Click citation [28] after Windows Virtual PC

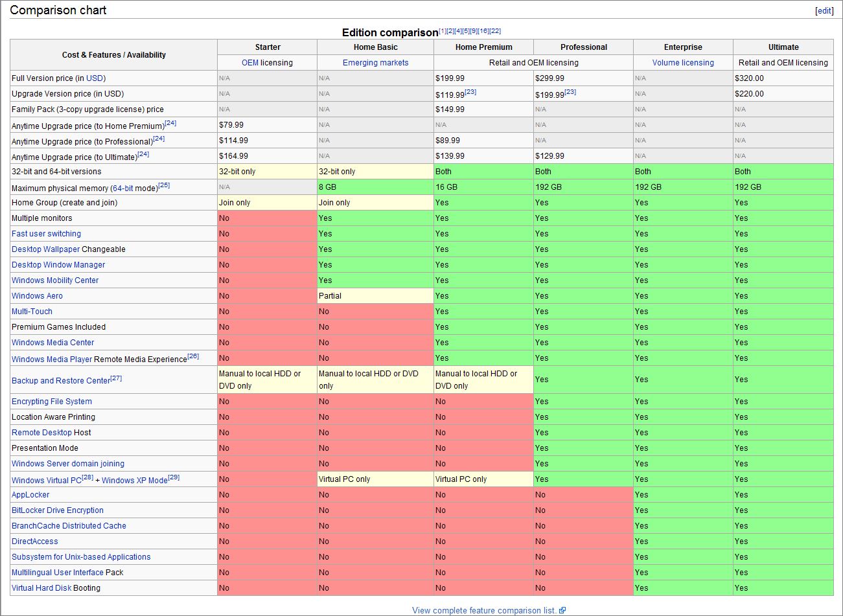(x=87, y=477)
